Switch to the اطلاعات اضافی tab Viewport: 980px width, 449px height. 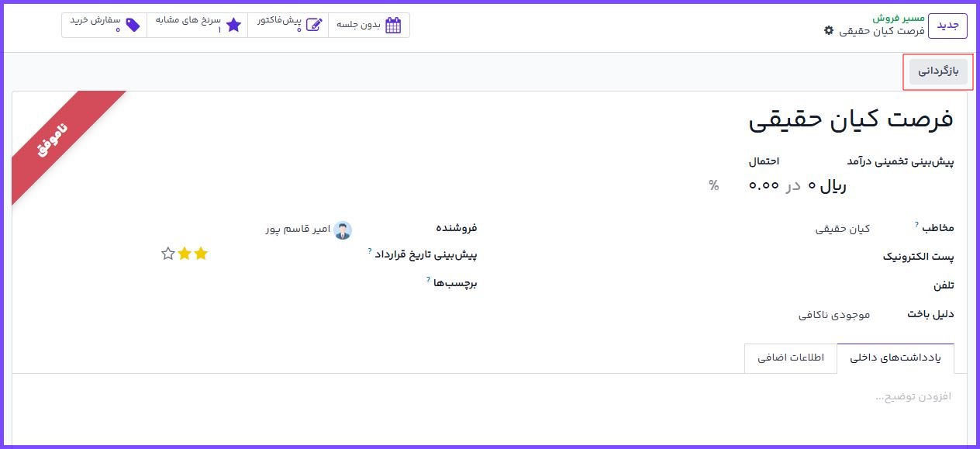(x=790, y=358)
